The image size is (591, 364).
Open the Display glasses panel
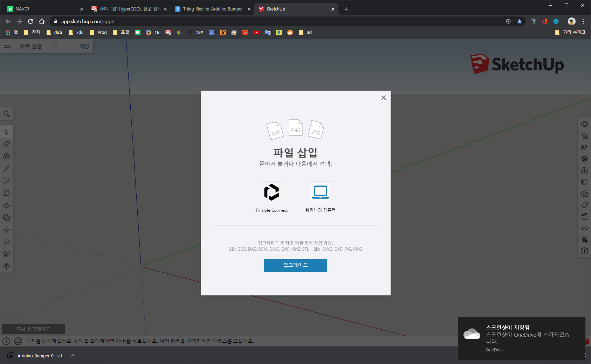point(584,228)
